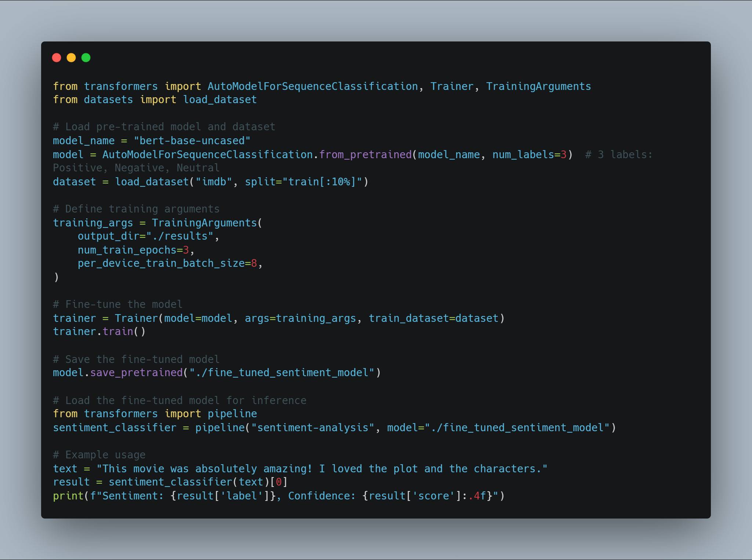Click the 'args=training_args' argument

coord(300,319)
